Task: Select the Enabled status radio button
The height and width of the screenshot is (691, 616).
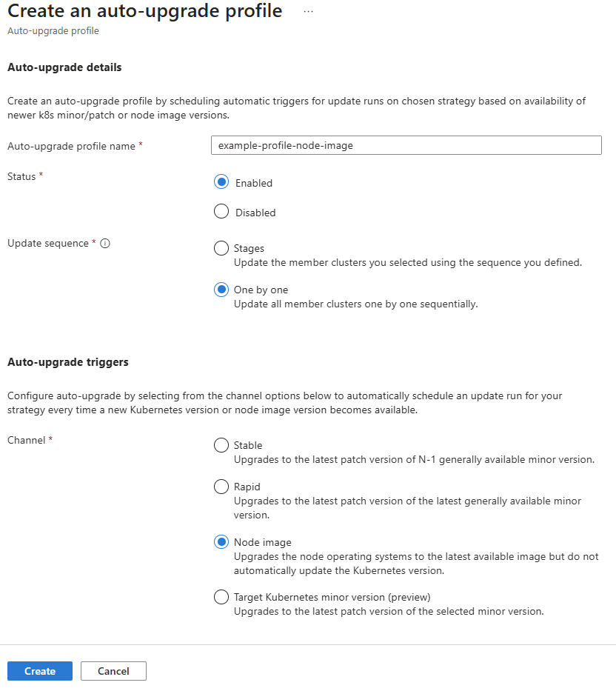Action: click(x=221, y=183)
